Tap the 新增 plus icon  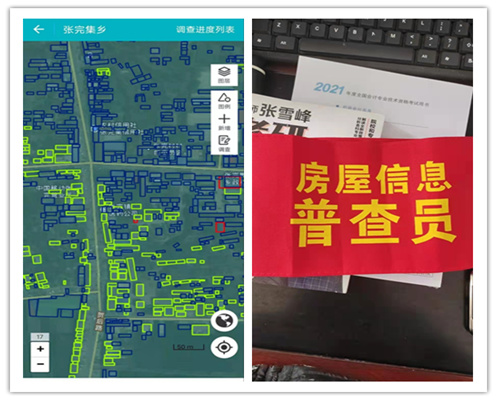coord(224,122)
